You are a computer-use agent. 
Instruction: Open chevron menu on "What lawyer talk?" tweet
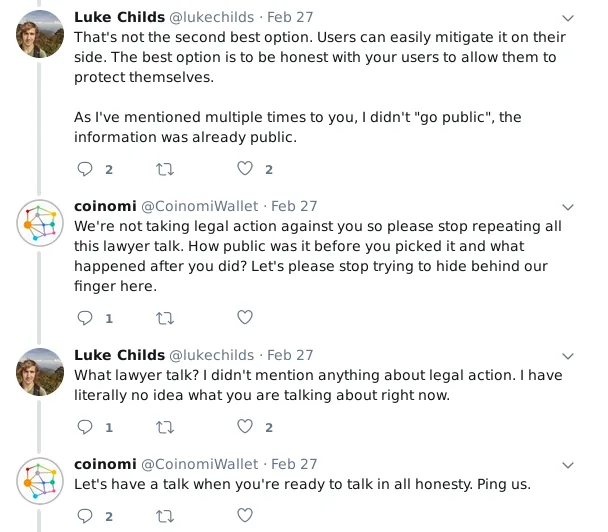coord(568,356)
